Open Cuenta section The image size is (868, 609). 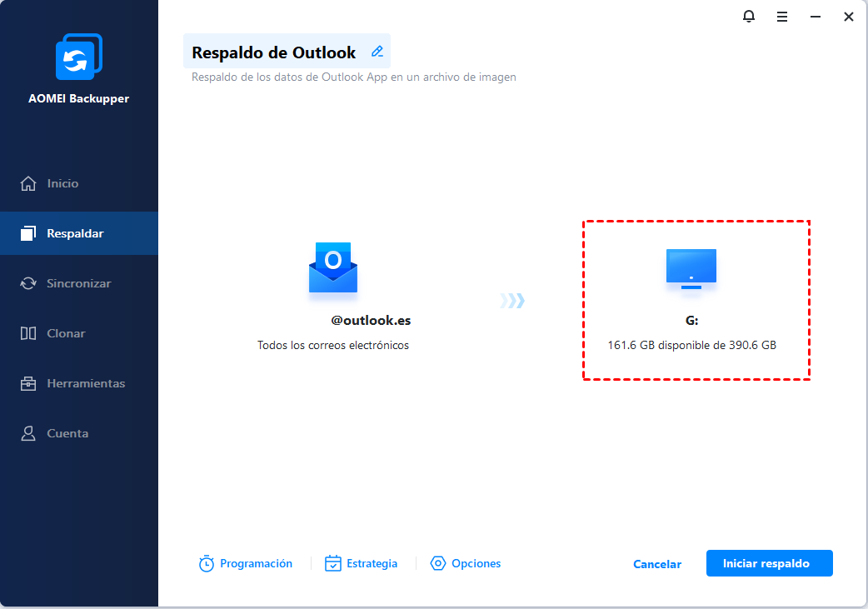point(79,433)
